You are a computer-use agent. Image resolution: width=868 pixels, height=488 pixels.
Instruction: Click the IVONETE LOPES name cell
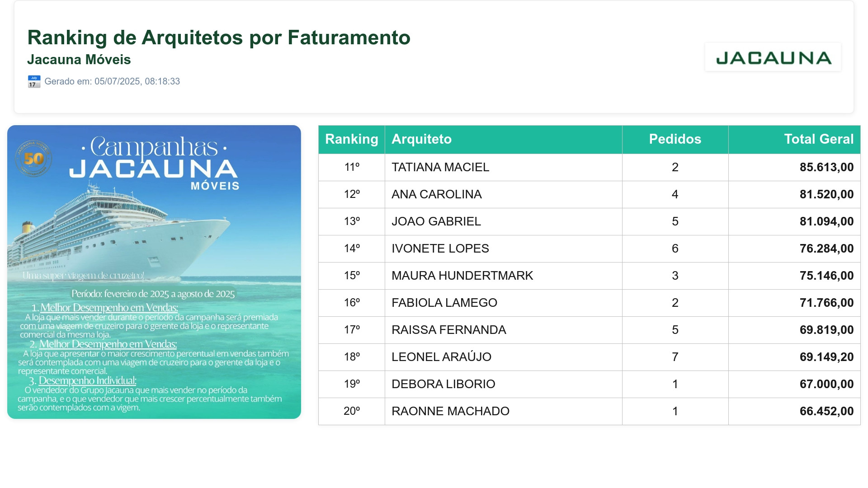pos(504,249)
